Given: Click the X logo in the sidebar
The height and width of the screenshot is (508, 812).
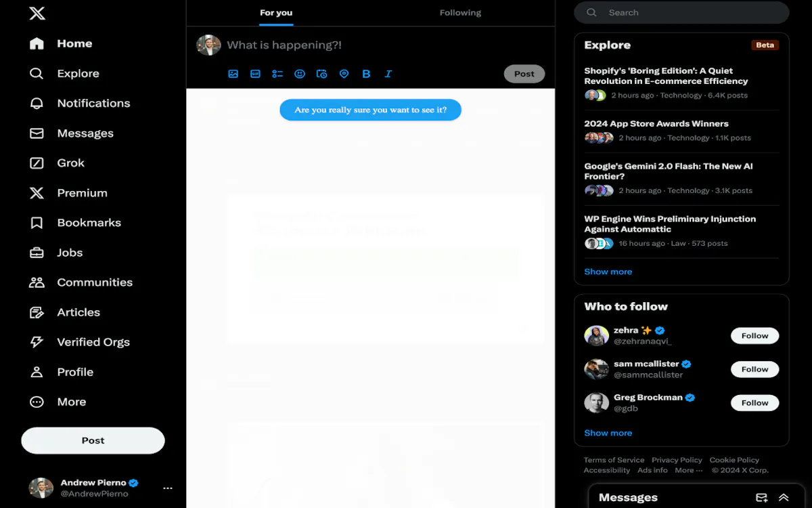Looking at the screenshot, I should [x=37, y=13].
